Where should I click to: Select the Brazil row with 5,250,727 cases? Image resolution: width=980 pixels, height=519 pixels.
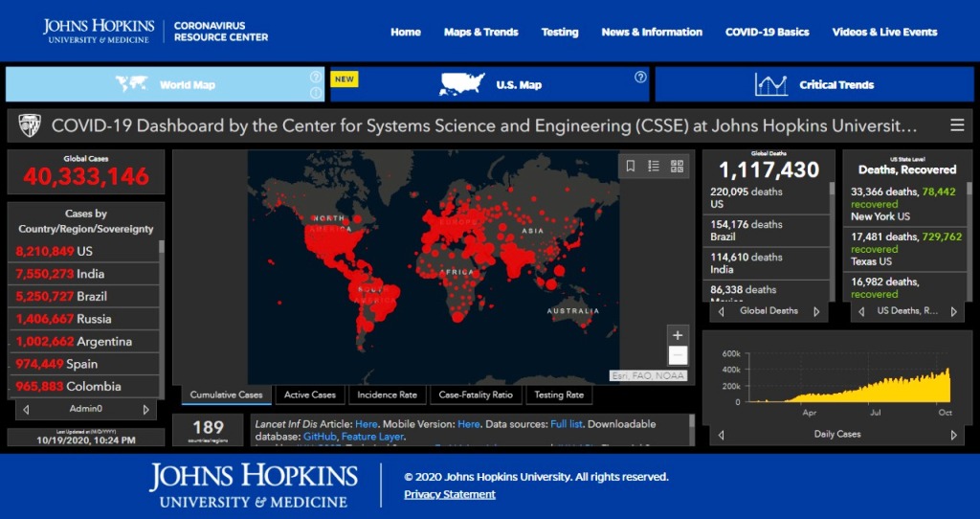84,297
